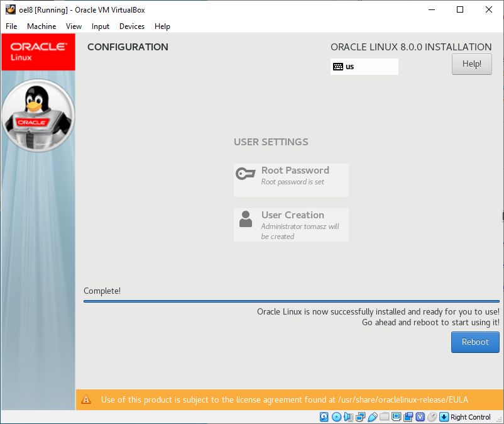Click the recording status icon
This screenshot has height=424, width=504.
tap(408, 417)
